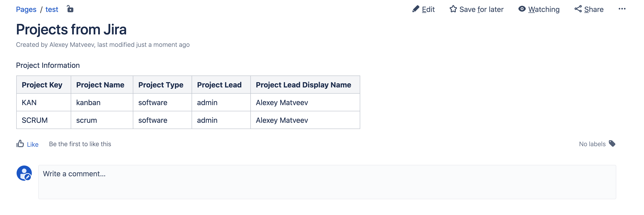Screen dimensions: 644x215
Task: Click into Write a comment field
Action: 327,182
